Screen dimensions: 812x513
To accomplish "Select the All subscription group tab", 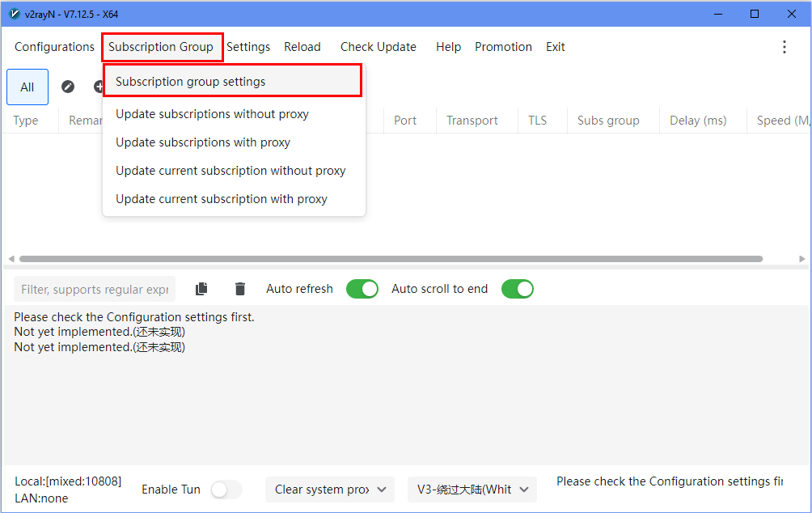I will 27,87.
